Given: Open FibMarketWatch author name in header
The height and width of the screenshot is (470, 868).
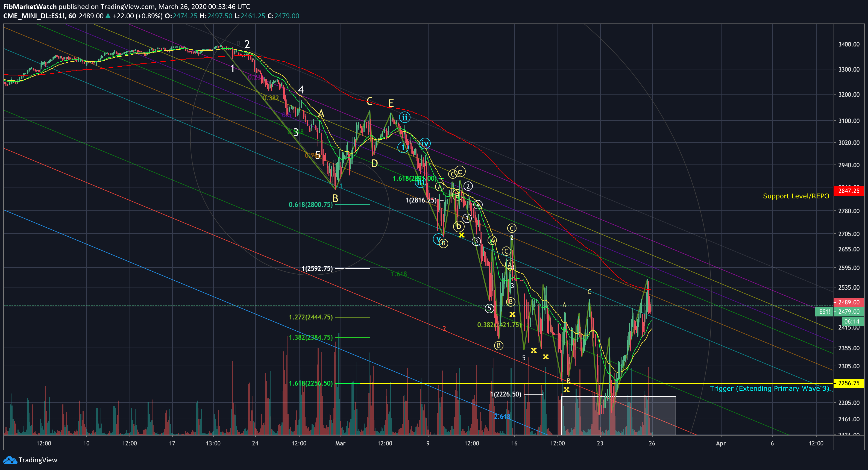Looking at the screenshot, I should (x=30, y=6).
